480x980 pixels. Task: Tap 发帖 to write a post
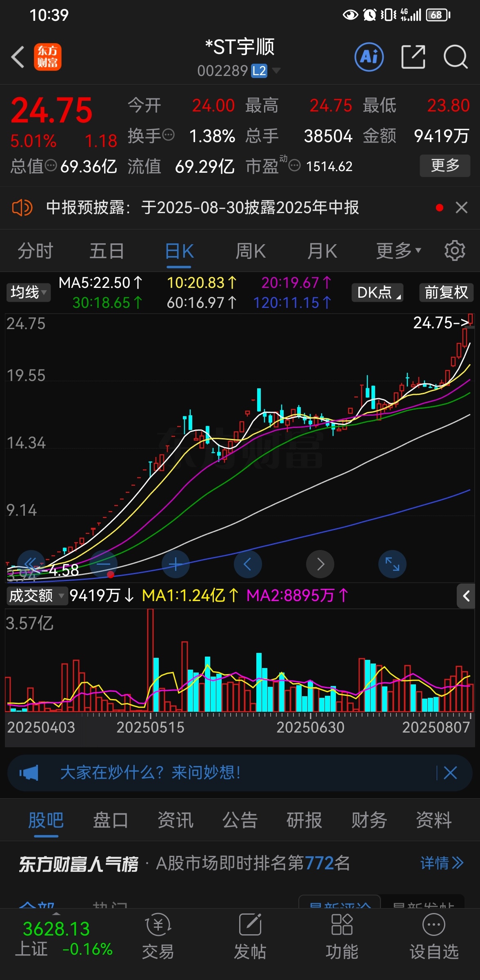pyautogui.click(x=250, y=936)
